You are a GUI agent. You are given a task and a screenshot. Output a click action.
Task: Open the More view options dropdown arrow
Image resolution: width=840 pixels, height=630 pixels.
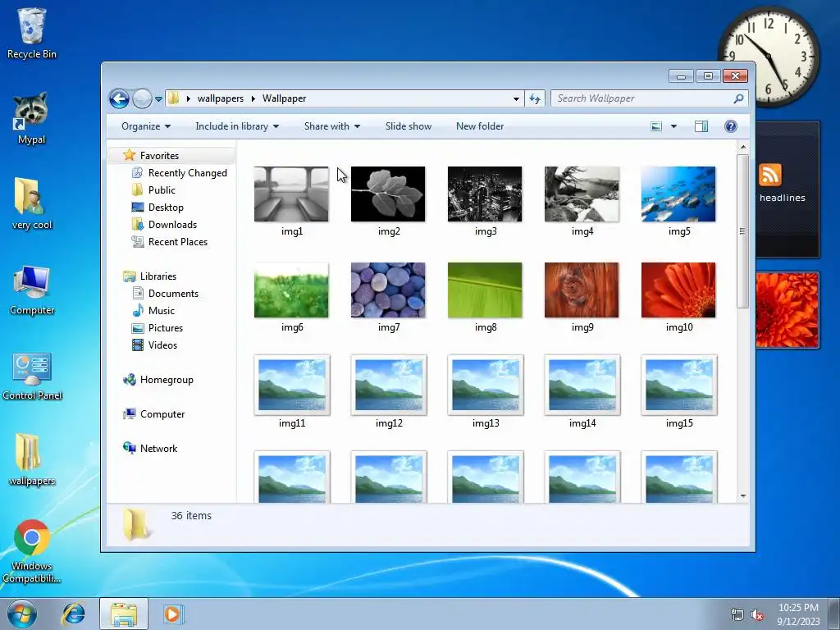(x=674, y=126)
